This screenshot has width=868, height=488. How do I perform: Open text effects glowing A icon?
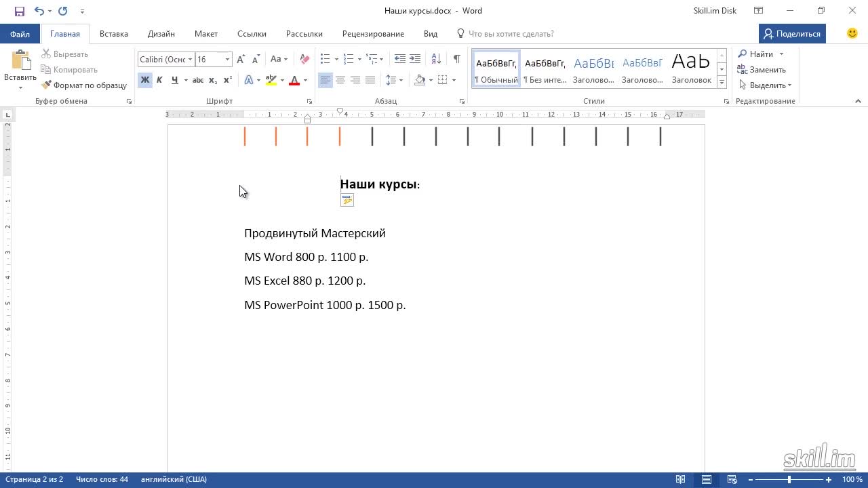click(249, 80)
